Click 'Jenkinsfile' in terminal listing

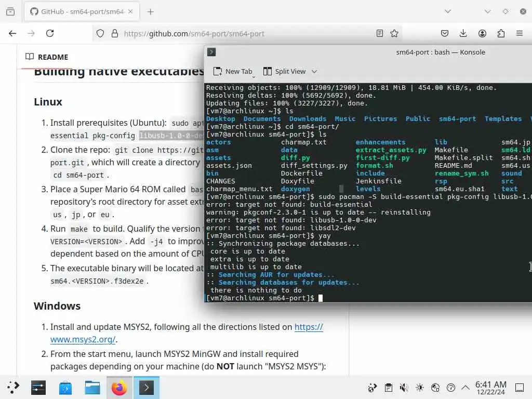pos(379,181)
